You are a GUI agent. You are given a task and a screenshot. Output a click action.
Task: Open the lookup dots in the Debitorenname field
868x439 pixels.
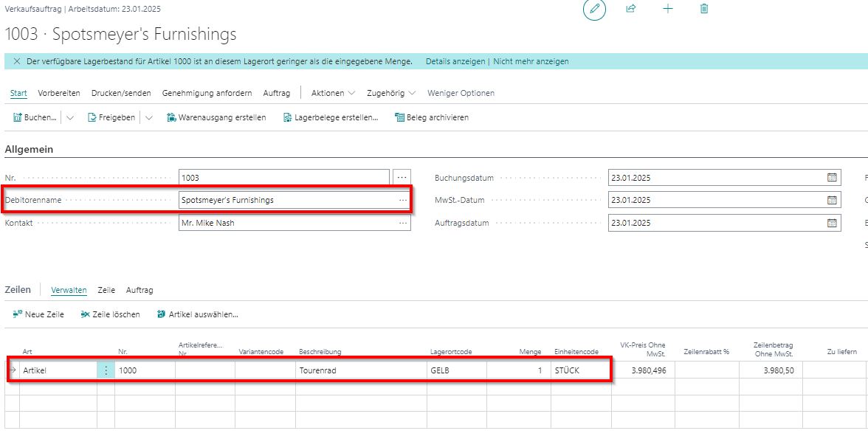pos(403,201)
